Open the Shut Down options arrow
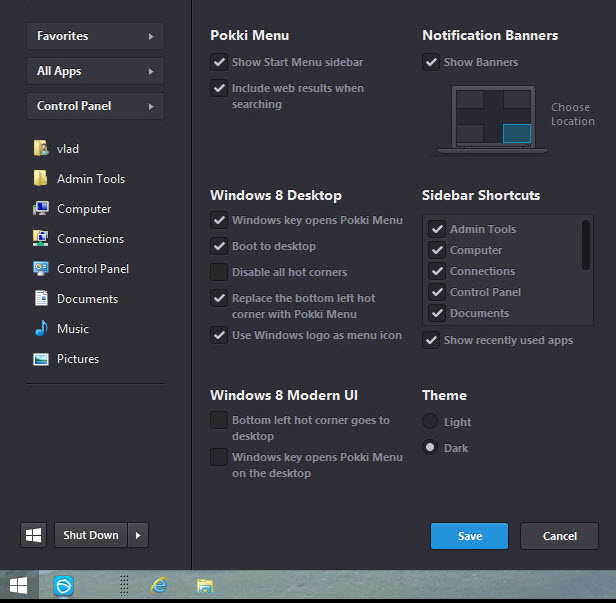616x603 pixels. pos(138,535)
